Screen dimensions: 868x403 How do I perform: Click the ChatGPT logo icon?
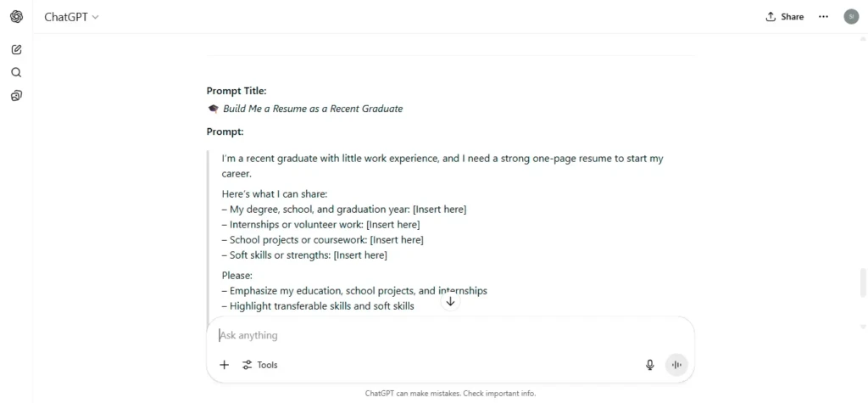[x=17, y=17]
